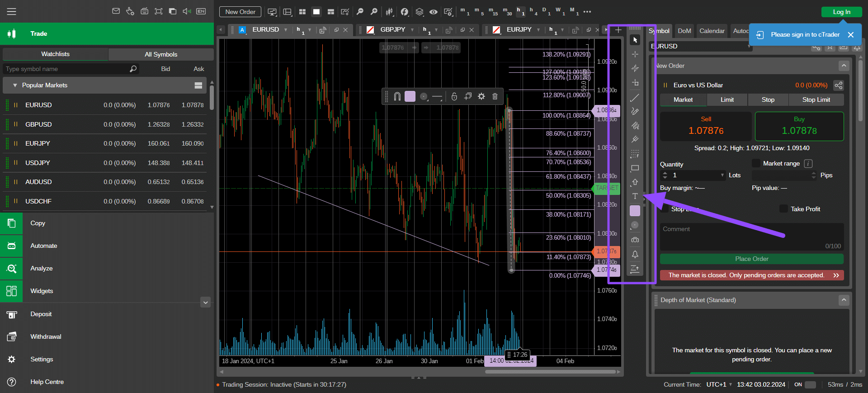Delete Fibonacci object with trash icon
The width and height of the screenshot is (868, 393).
tap(495, 96)
